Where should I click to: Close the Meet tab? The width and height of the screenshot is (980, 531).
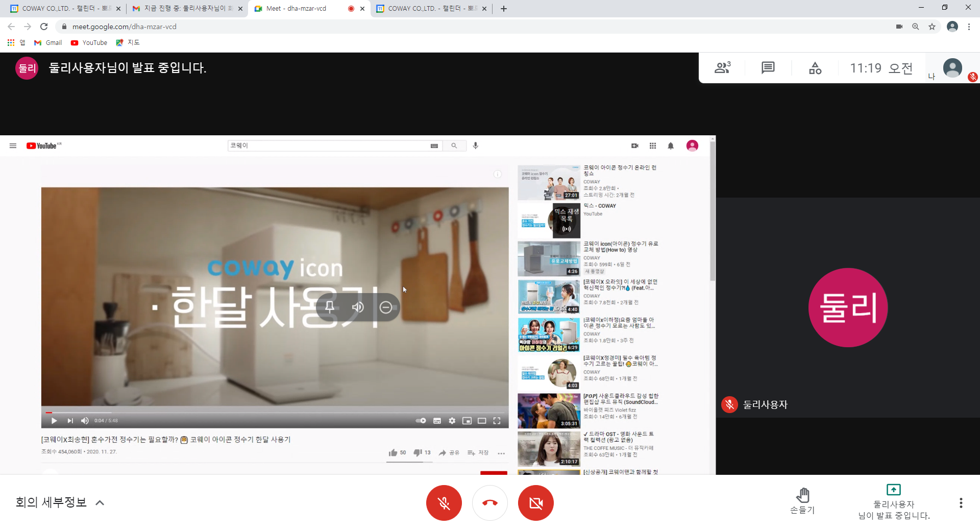click(x=362, y=9)
